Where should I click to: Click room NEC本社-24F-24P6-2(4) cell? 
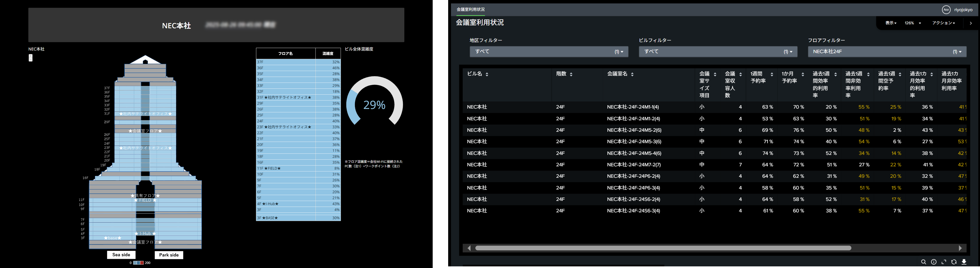[634, 176]
